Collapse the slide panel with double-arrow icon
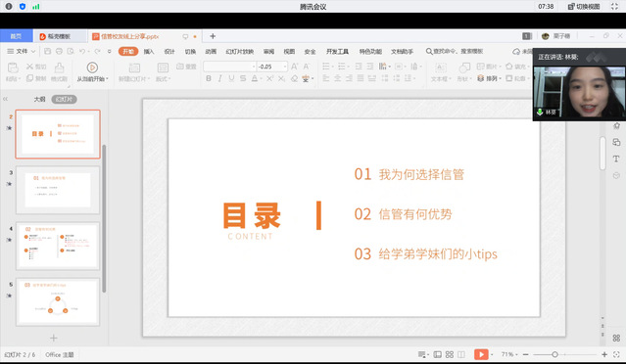This screenshot has height=364, width=626. coord(5,99)
